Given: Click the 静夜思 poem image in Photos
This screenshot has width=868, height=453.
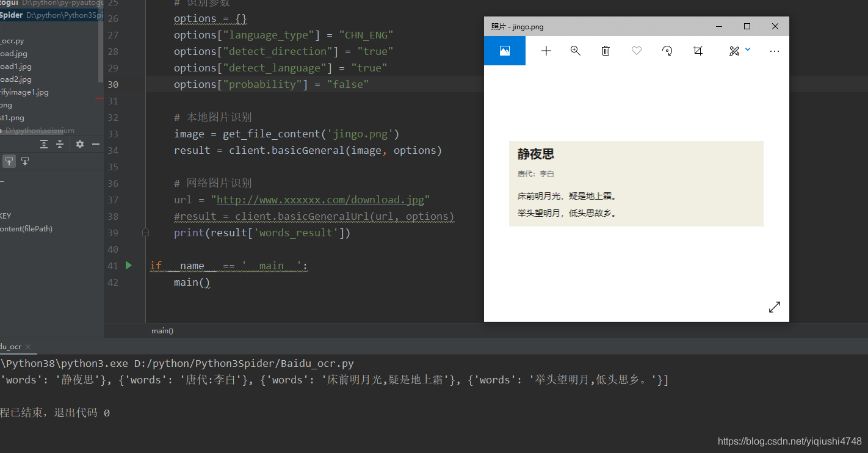Looking at the screenshot, I should (636, 184).
